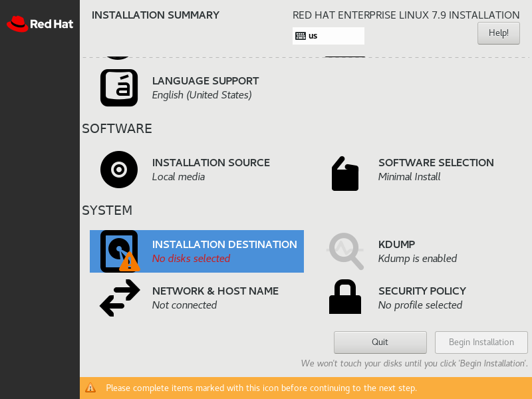
Task: Click the warning icon in the bottom bar
Action: 90,388
